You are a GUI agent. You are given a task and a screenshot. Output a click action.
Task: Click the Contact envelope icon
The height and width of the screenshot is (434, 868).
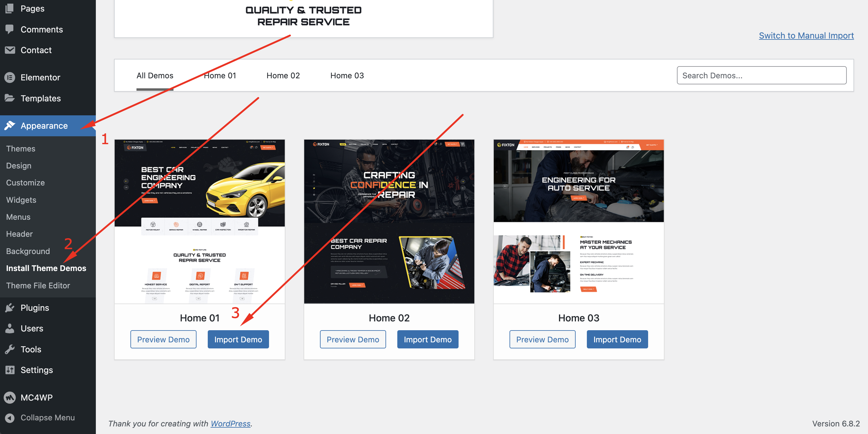pos(10,50)
